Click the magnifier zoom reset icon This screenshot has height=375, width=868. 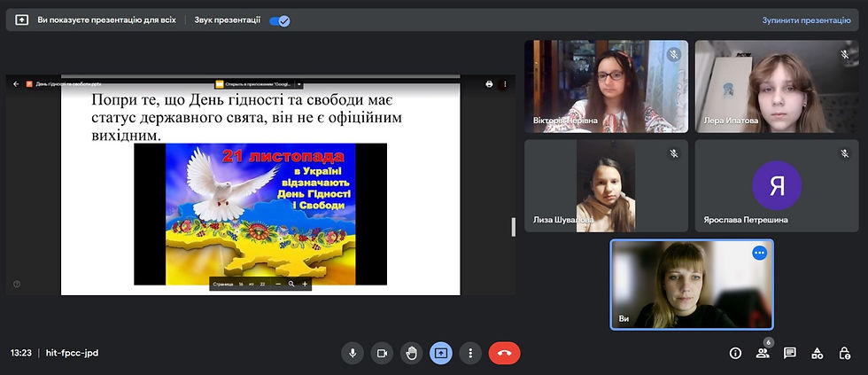click(291, 285)
